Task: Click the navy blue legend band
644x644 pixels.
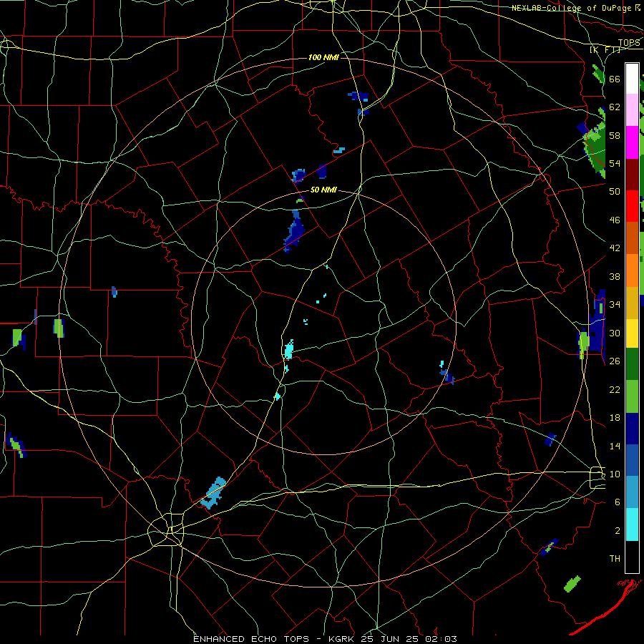Action: point(632,429)
